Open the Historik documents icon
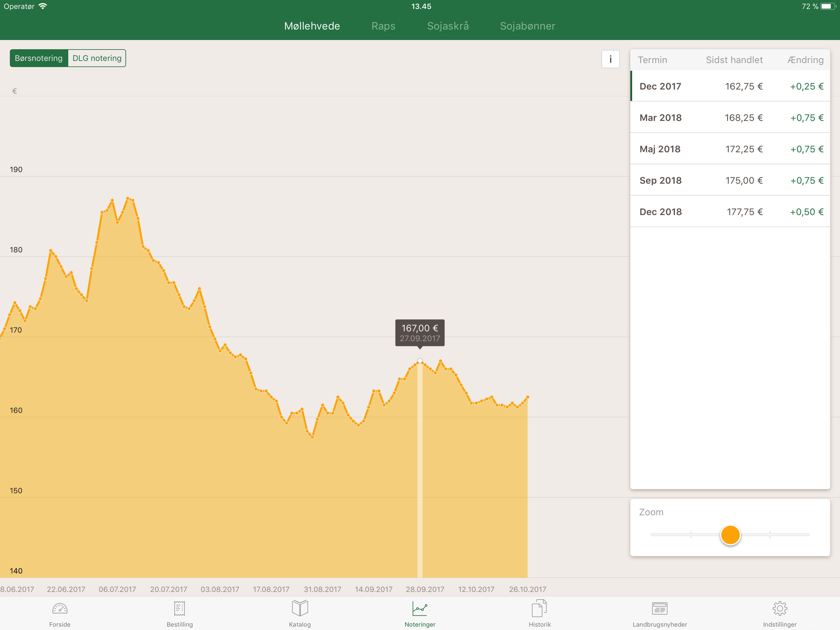The image size is (840, 630). pyautogui.click(x=539, y=609)
